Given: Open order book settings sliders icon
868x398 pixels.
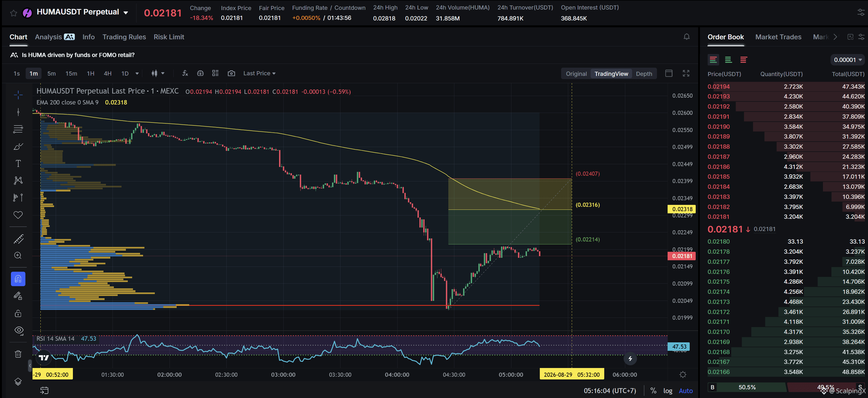Looking at the screenshot, I should pos(861,37).
